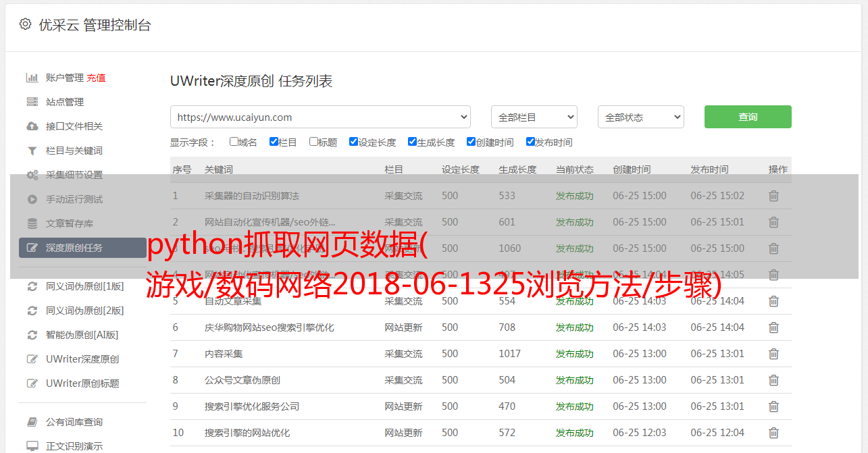Click the UWriter深度原创 任务列表 heading
The image size is (868, 453).
tap(251, 81)
